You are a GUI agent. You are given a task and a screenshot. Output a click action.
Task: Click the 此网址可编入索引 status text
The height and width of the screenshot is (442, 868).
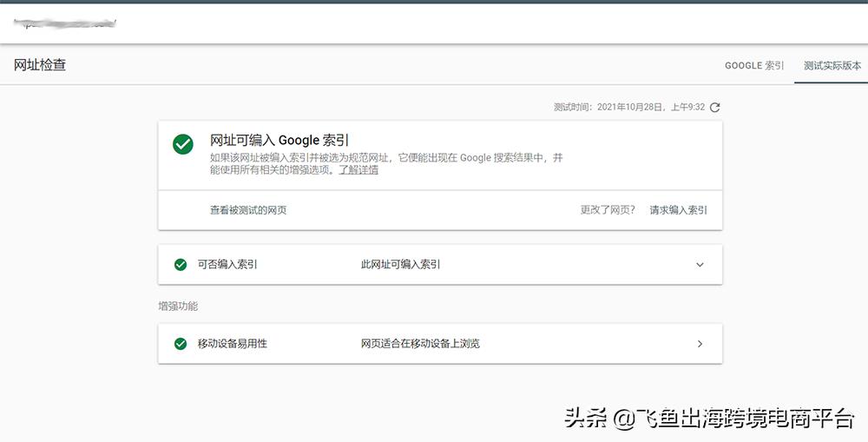[400, 265]
